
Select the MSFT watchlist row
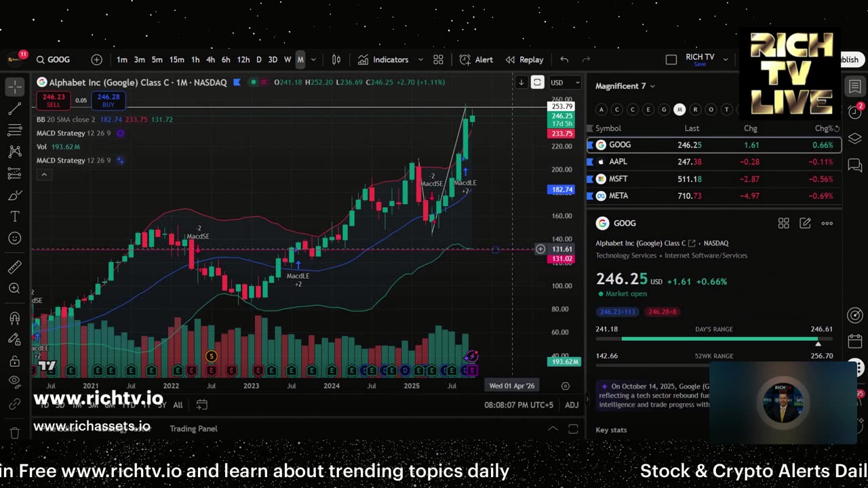point(714,179)
